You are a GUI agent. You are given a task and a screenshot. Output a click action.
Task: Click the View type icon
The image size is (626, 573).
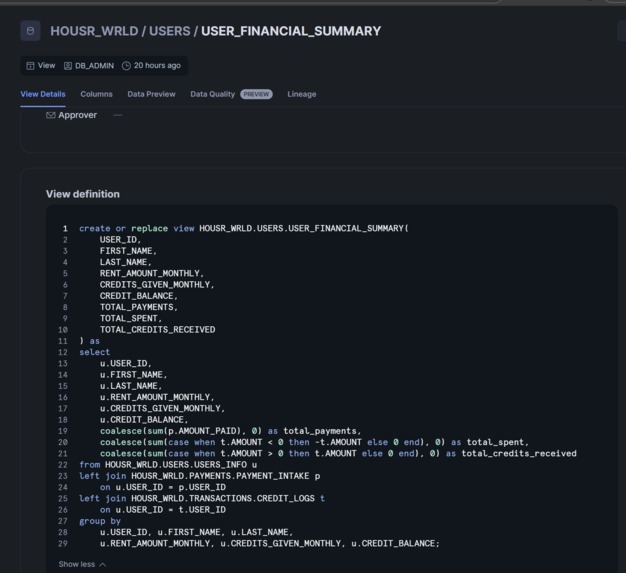click(x=30, y=65)
